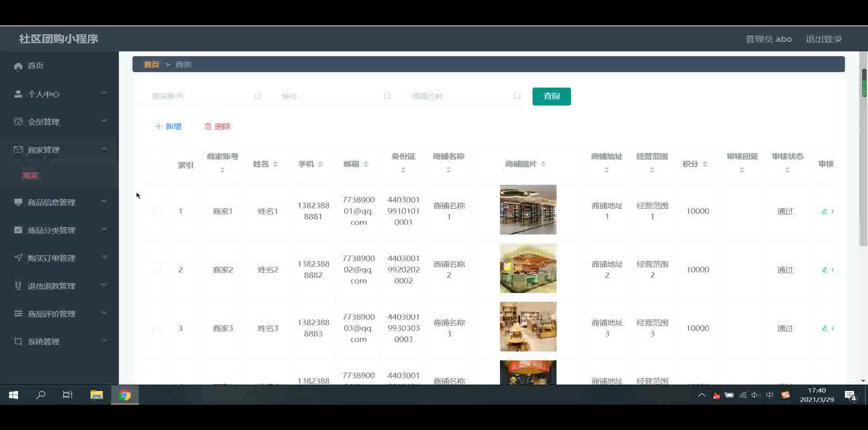Expand 商品评价管理 menu chevron
This screenshot has height=430, width=868.
click(104, 313)
